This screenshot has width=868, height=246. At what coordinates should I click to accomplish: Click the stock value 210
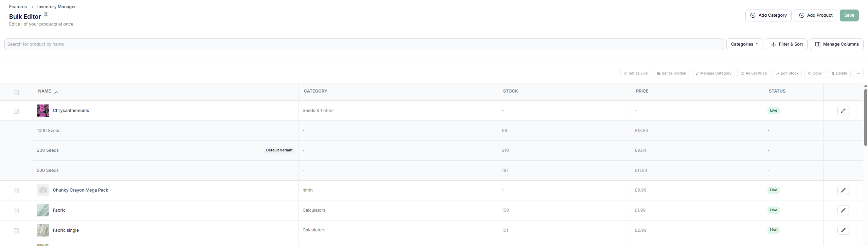[505, 150]
